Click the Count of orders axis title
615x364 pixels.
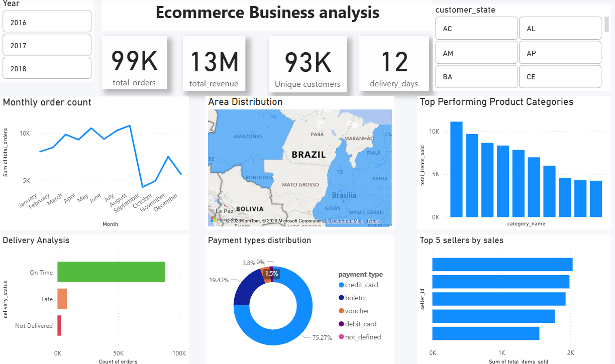pyautogui.click(x=118, y=361)
